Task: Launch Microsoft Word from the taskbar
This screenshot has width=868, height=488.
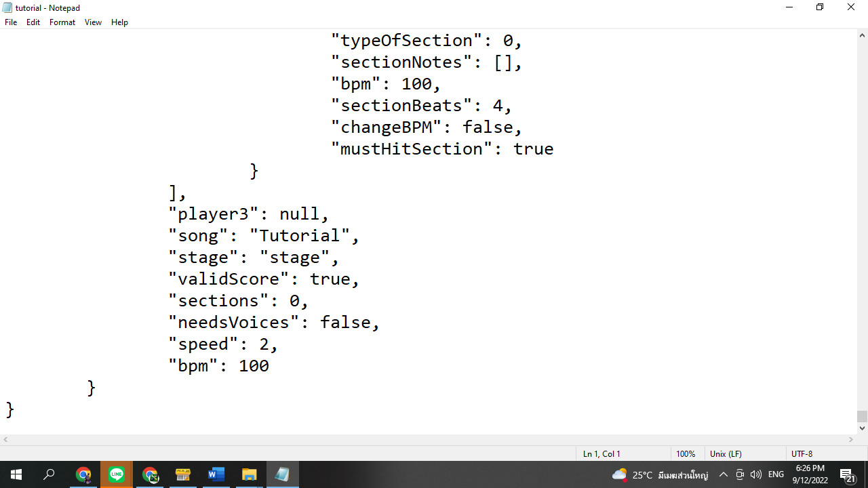Action: coord(216,474)
